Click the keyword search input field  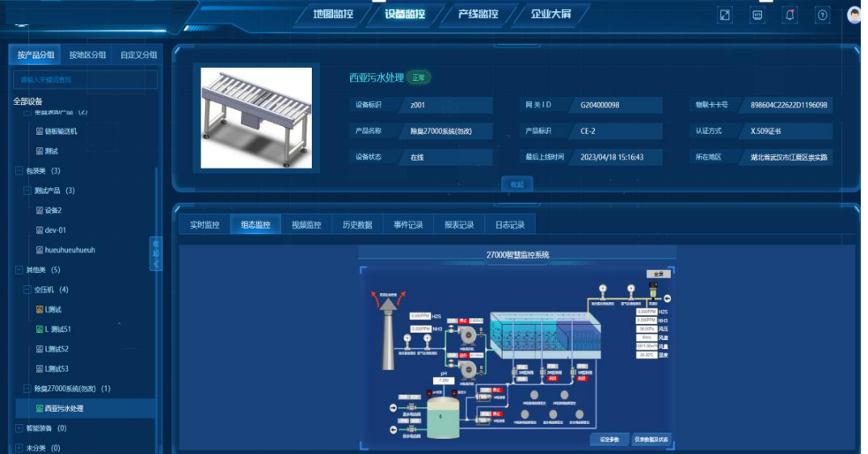[x=85, y=80]
